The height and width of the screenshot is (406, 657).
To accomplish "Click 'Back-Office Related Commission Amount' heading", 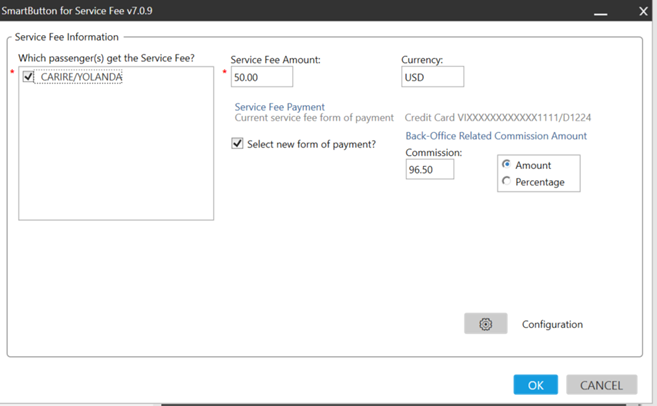I will (496, 136).
